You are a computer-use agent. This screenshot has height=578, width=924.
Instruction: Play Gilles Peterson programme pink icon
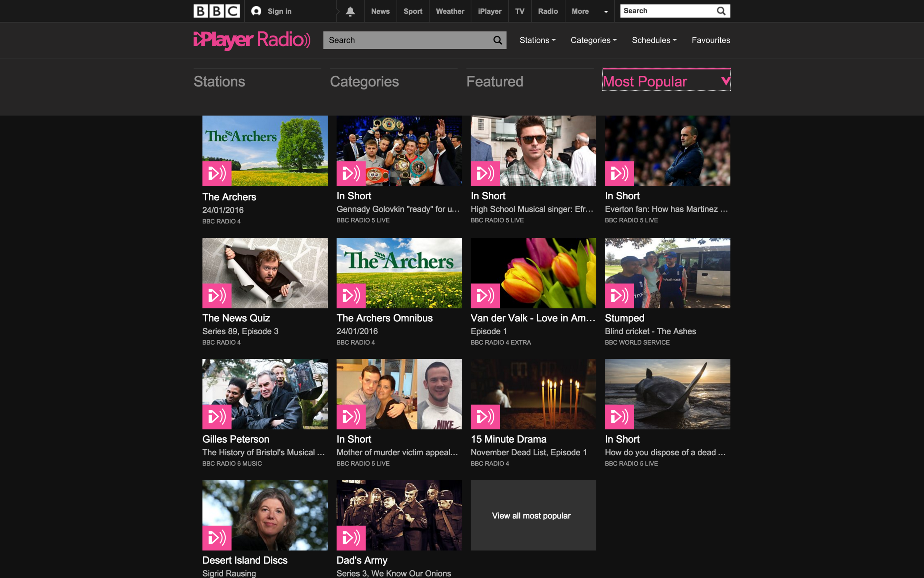click(x=217, y=417)
